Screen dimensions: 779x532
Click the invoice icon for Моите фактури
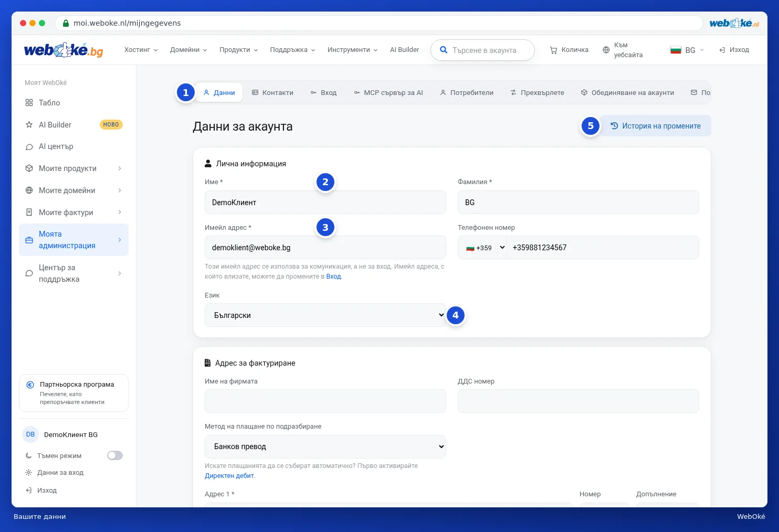29,212
